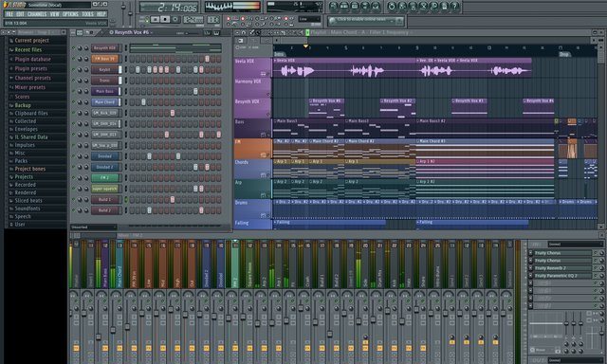The width and height of the screenshot is (607, 364).
Task: Expand the Packs folder in browser
Action: coord(21,161)
